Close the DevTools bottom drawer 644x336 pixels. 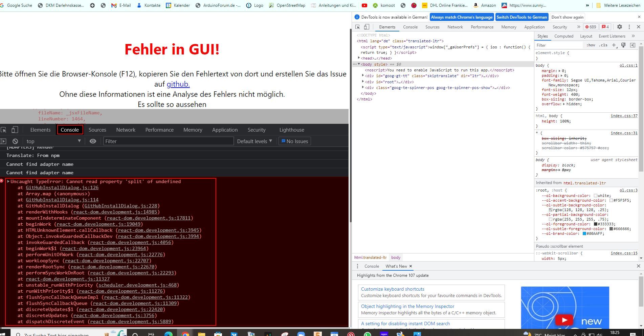[x=639, y=266]
